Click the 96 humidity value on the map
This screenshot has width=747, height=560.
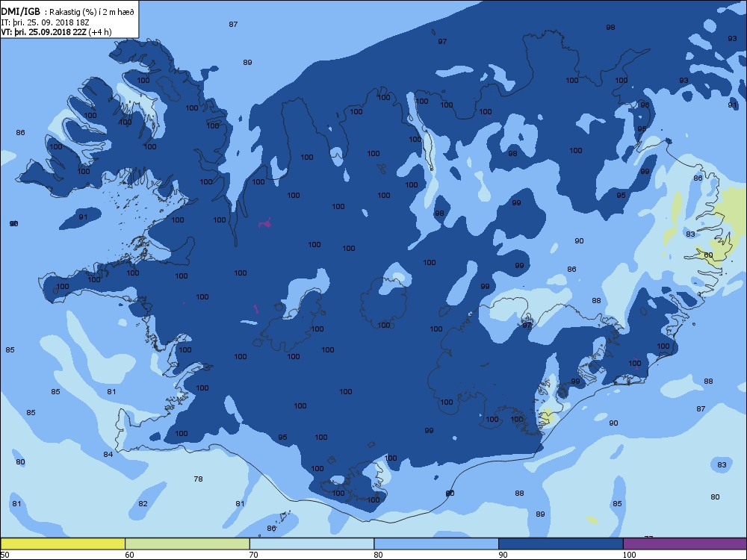coord(645,105)
